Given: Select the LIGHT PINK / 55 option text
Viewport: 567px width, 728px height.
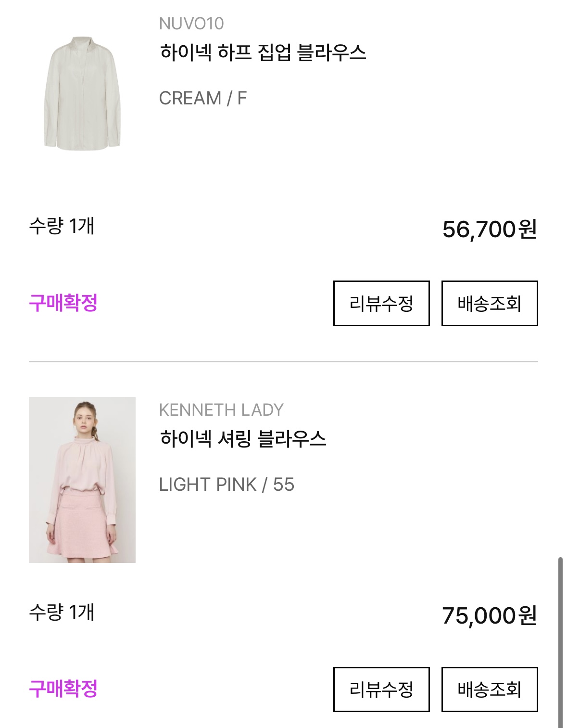Looking at the screenshot, I should (226, 485).
